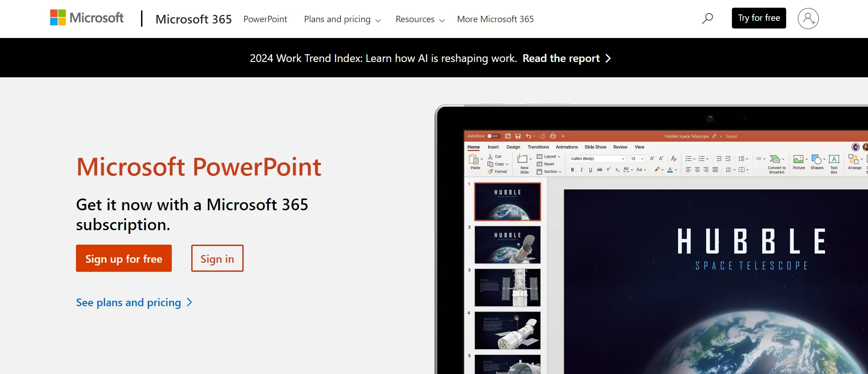Follow the See plans and pricing link

[x=134, y=303]
